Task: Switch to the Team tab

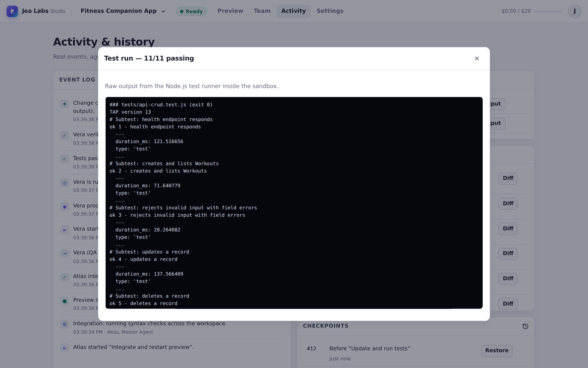Action: point(262,11)
